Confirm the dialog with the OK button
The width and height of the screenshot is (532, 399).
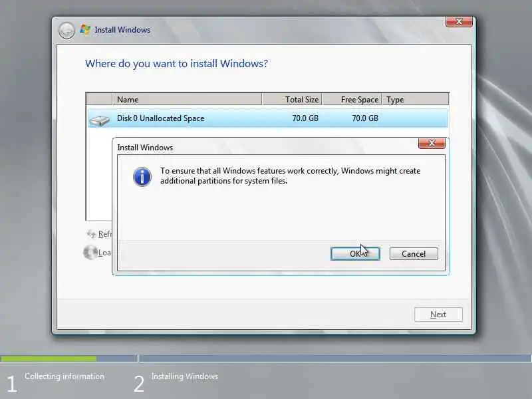[x=355, y=254]
